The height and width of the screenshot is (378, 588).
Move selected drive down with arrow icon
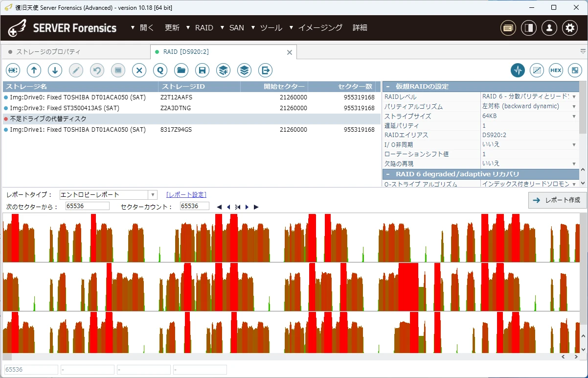(55, 71)
